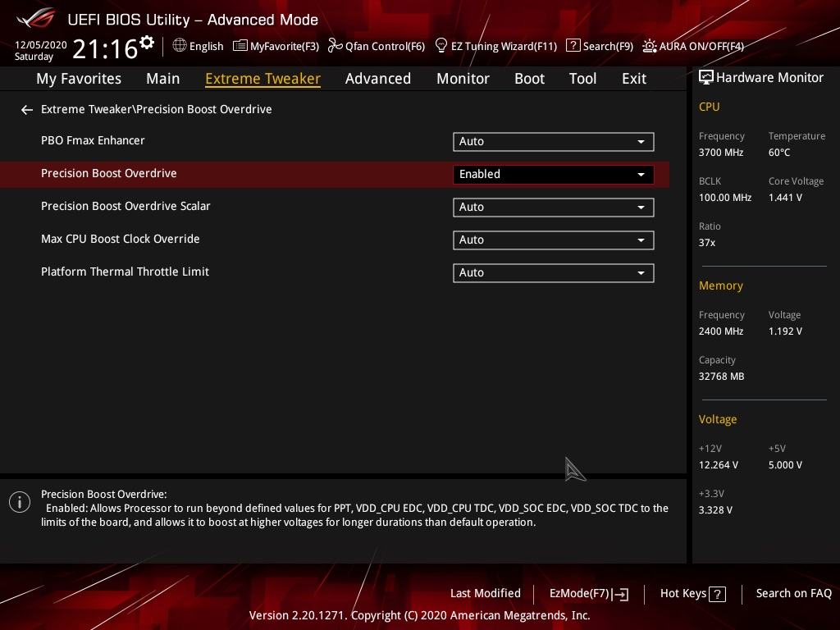
Task: Switch to EzMode(F7)
Action: coord(589,594)
